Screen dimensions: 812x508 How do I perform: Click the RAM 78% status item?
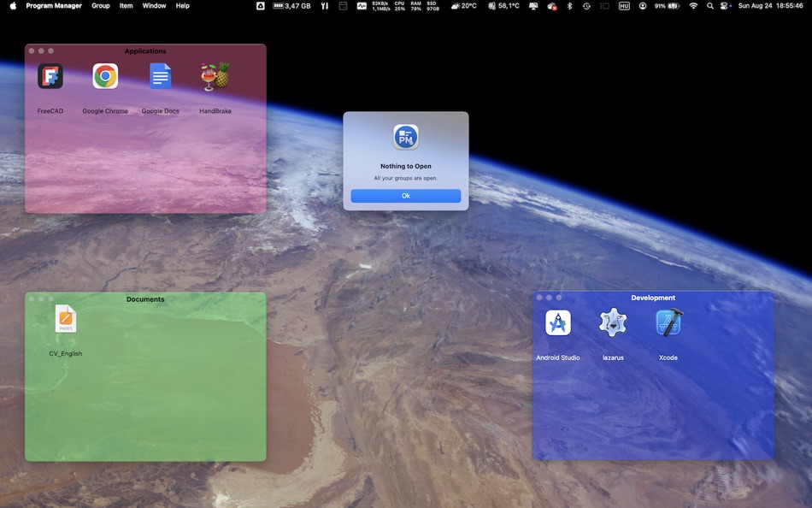tap(415, 6)
